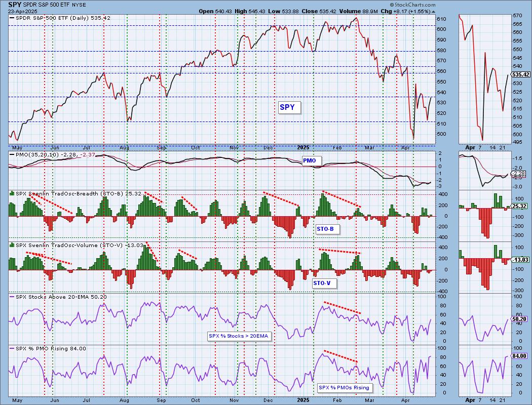Click the 'SPX Stocks Above 20-EMA 50.20' legend
532x405 pixels.
(61, 297)
